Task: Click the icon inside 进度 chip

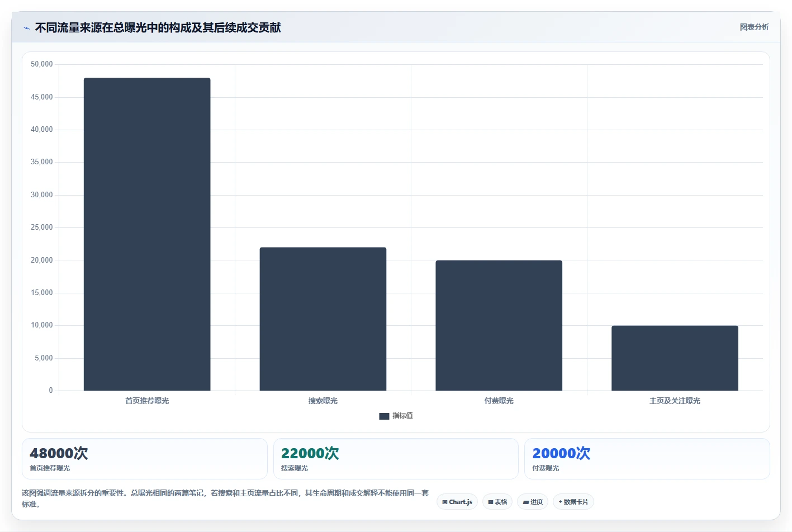Action: click(x=526, y=502)
